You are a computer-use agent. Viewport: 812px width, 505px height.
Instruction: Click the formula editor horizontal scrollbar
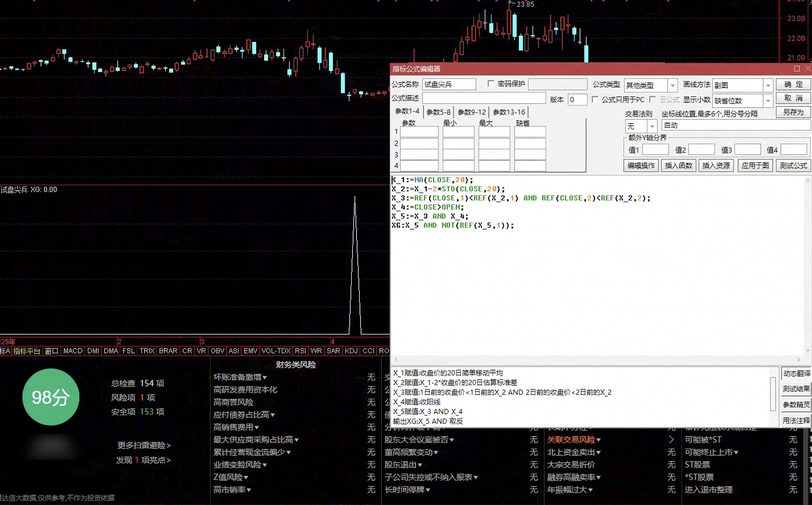click(597, 360)
